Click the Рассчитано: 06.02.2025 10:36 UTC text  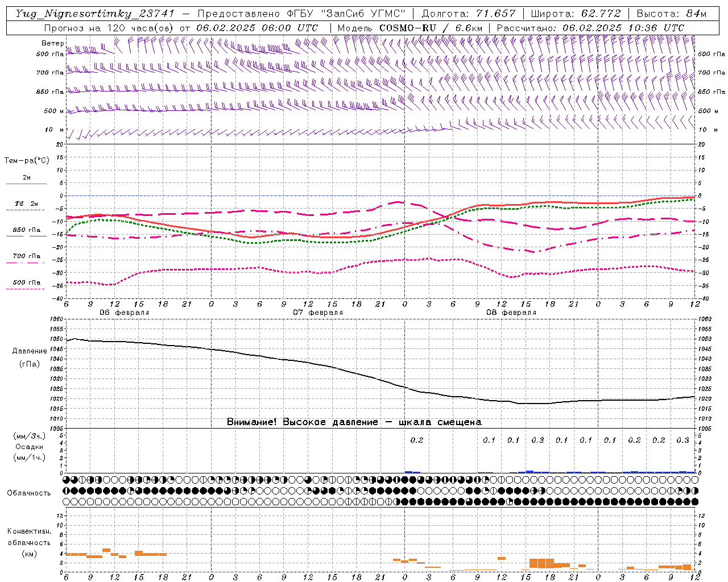click(590, 28)
